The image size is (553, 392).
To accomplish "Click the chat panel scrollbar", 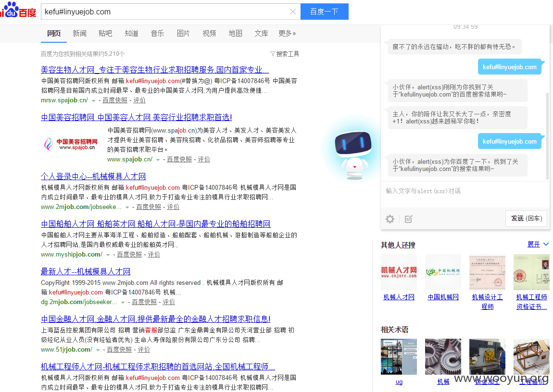I will tap(547, 135).
